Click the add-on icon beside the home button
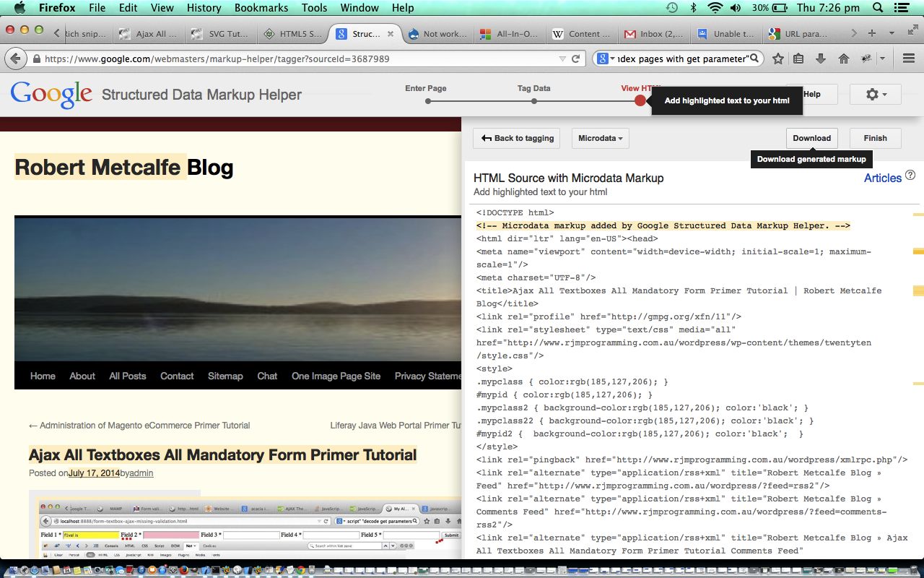This screenshot has width=924, height=578. coord(866,59)
